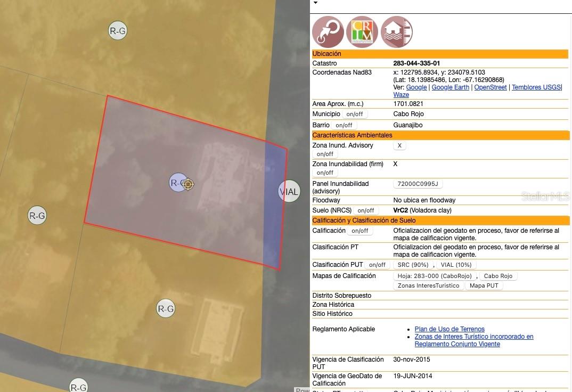
Task: Open Plan de Uso de Terrenos link
Action: [450, 329]
